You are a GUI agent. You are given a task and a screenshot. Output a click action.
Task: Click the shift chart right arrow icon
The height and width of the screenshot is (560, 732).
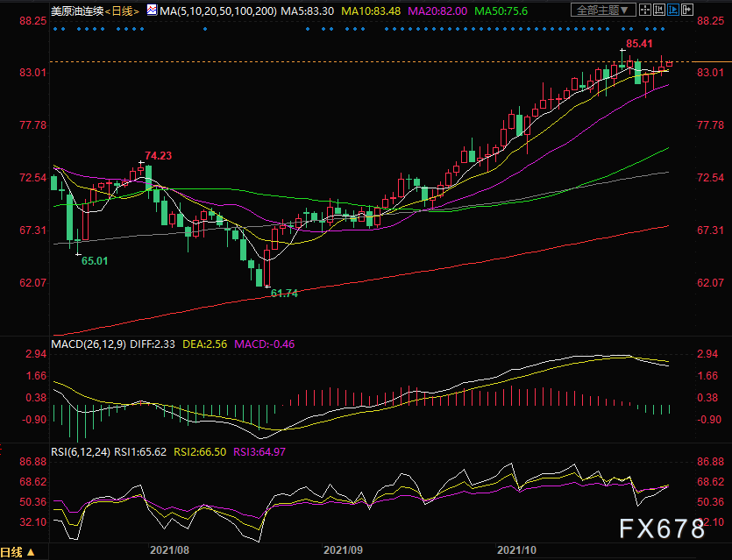[687, 10]
